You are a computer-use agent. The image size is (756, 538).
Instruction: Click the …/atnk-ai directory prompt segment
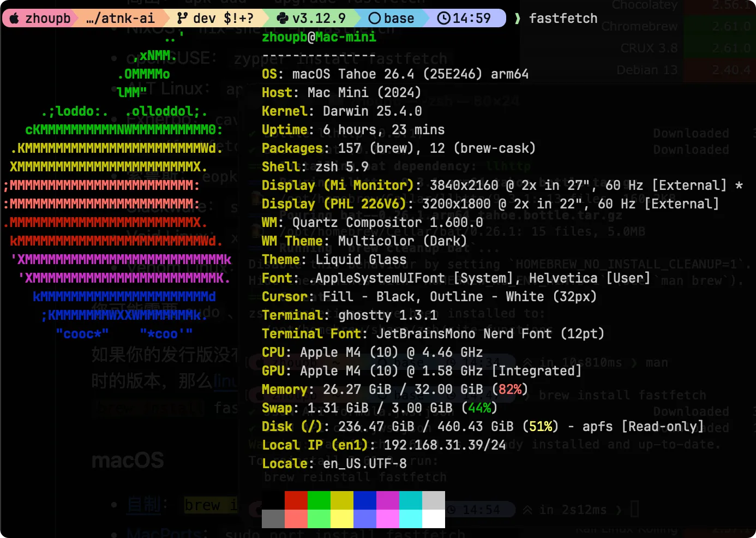(121, 18)
